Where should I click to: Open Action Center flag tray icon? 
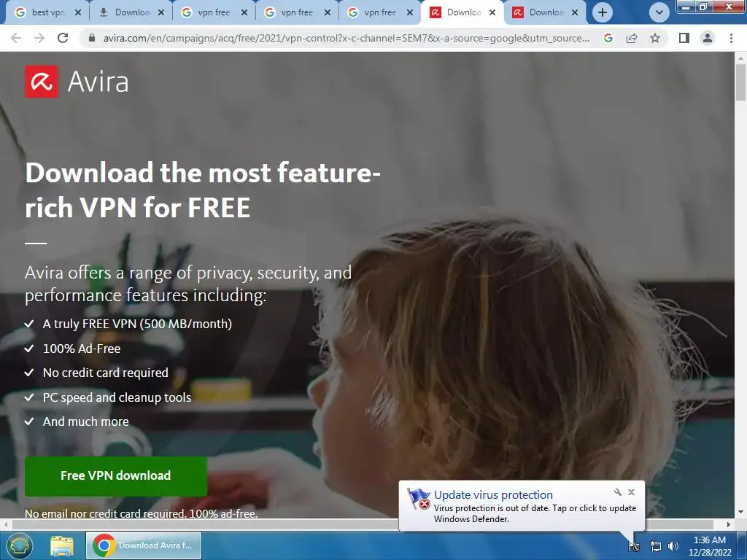(x=634, y=546)
